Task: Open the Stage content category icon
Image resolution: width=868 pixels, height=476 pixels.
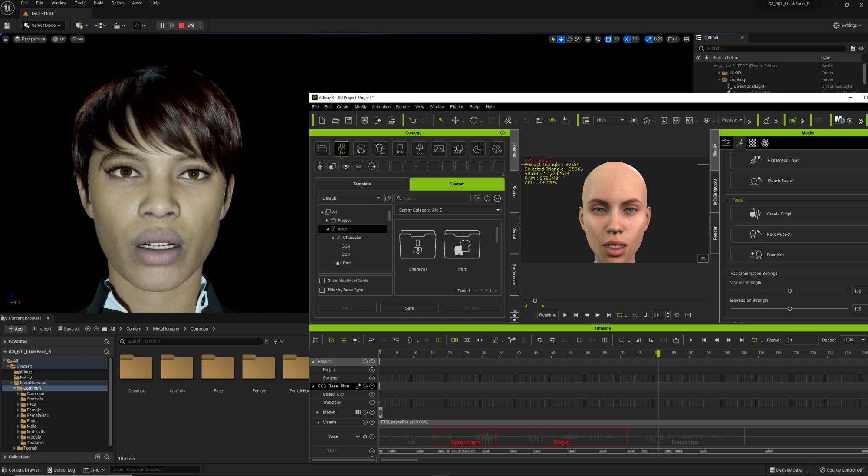Action: click(439, 149)
